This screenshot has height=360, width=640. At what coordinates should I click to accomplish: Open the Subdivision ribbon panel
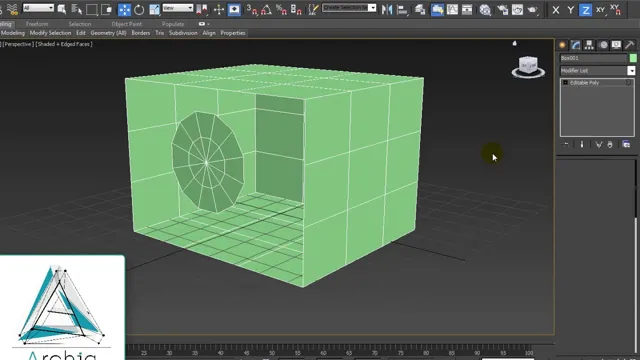(183, 33)
